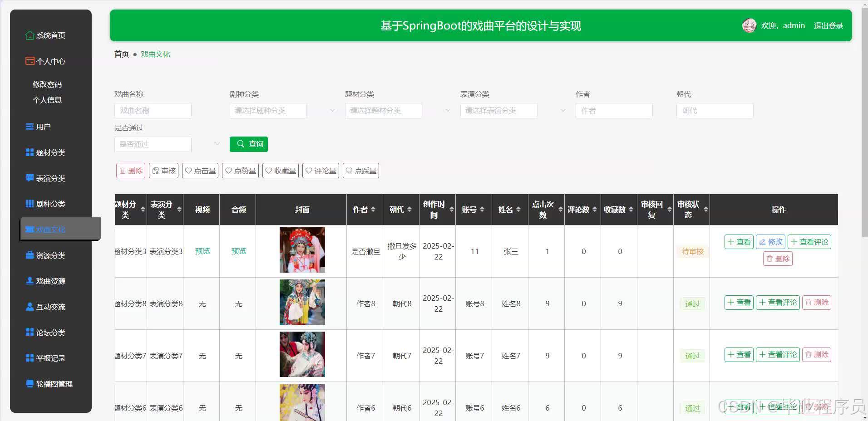Go to 互动交流 menu item
The image size is (868, 421).
[51, 307]
